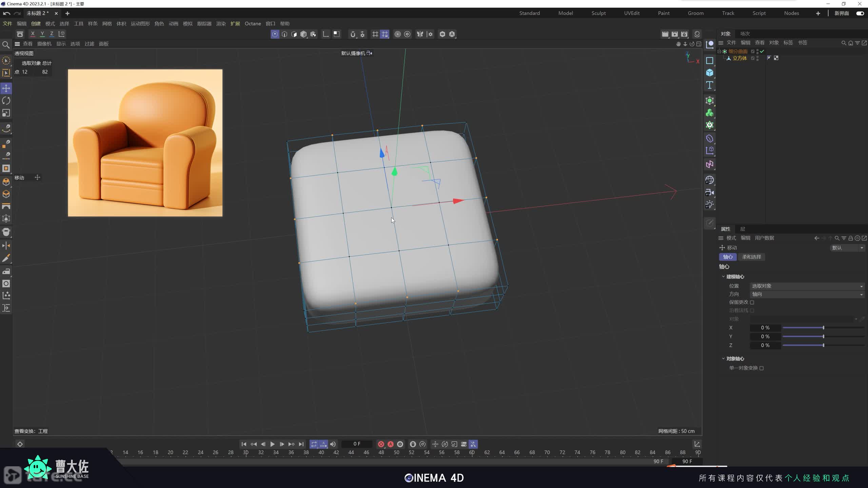Select the Scale tool in left toolbar
Viewport: 868px width, 488px height.
coord(6,113)
